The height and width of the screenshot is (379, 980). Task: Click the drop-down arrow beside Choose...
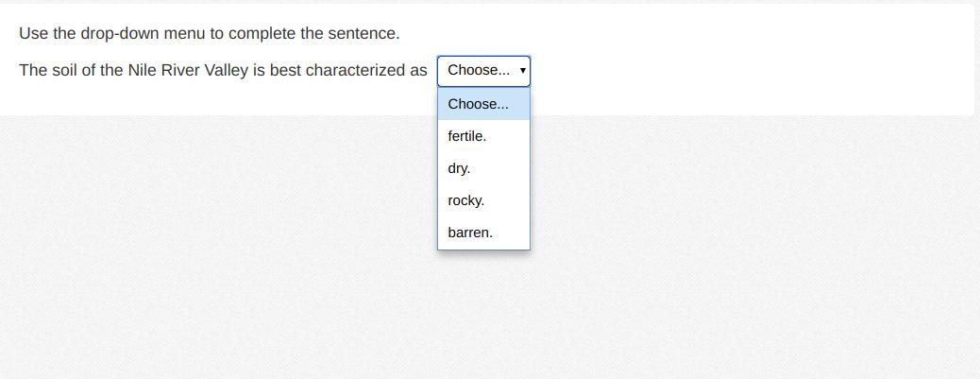pos(523,70)
